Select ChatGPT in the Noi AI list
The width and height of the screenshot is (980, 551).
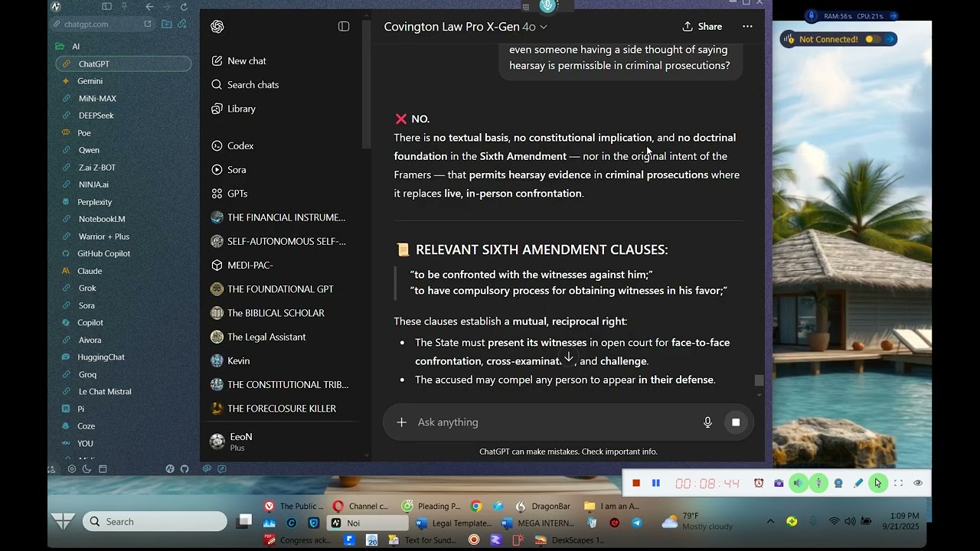123,64
